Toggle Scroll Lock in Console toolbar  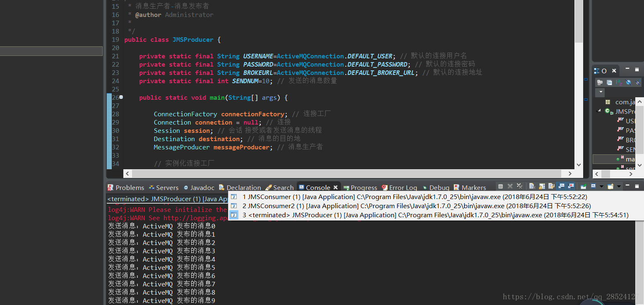coord(542,187)
